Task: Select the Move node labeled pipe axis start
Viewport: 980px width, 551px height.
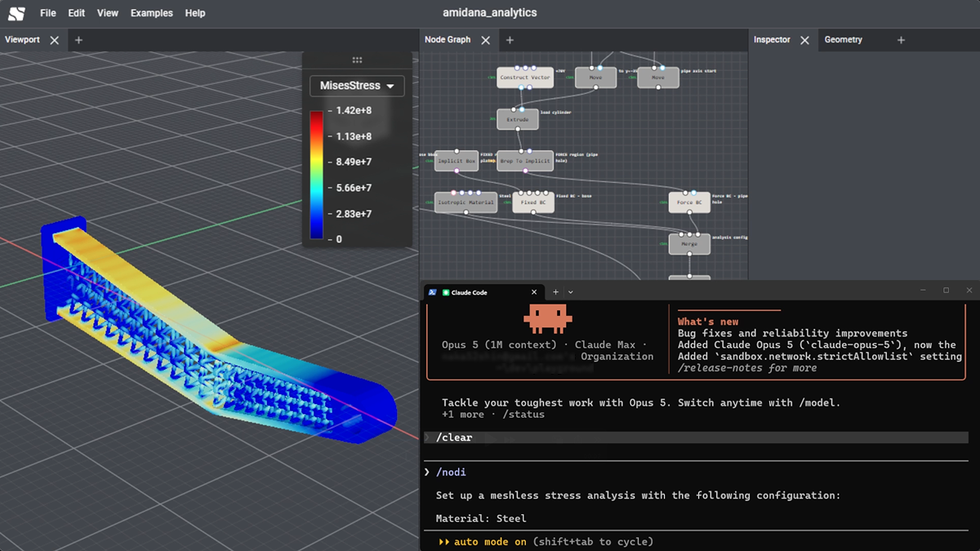Action: [x=658, y=78]
